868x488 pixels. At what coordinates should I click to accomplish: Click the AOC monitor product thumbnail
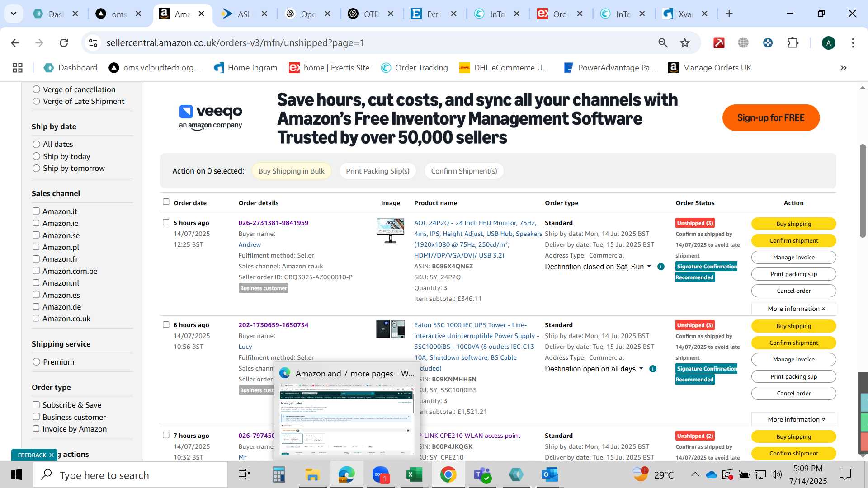391,230
